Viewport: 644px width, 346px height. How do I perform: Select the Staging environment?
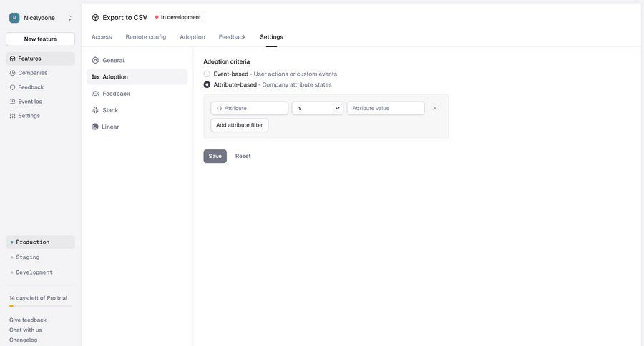pos(40,257)
